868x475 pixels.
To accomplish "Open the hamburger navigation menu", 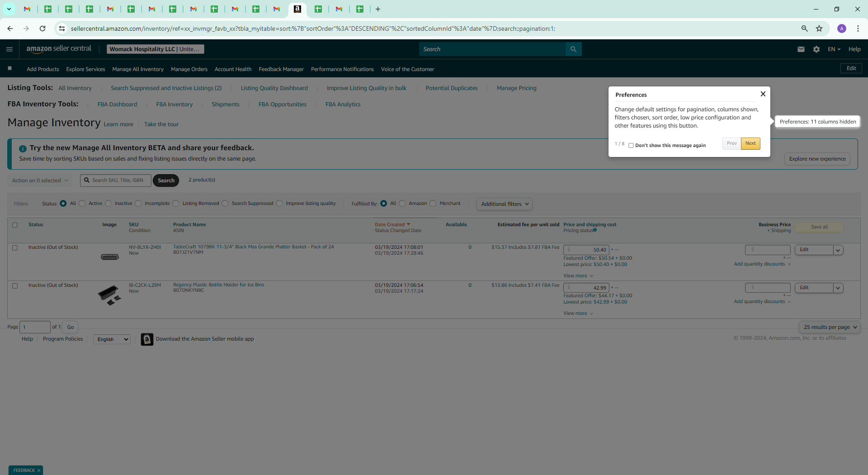I will tap(9, 49).
